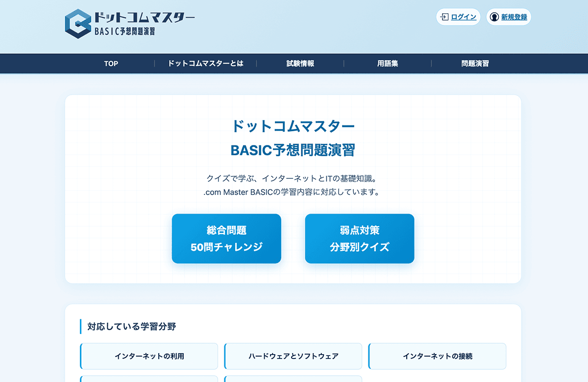Click the ドットコムマスター hexagon logo icon
The width and height of the screenshot is (588, 382).
(78, 23)
